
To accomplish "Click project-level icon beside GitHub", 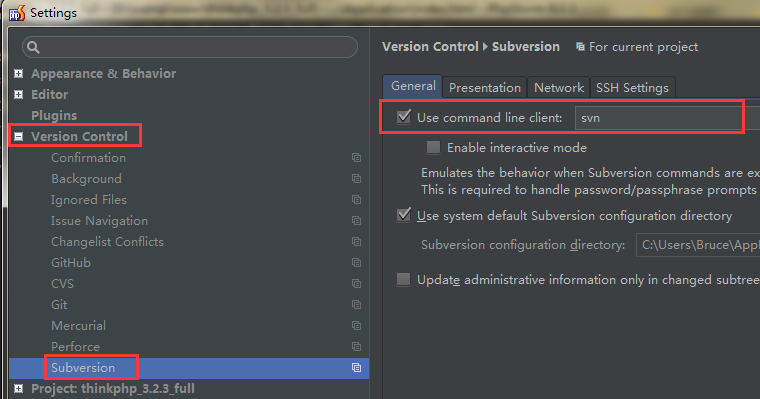I will click(x=356, y=262).
